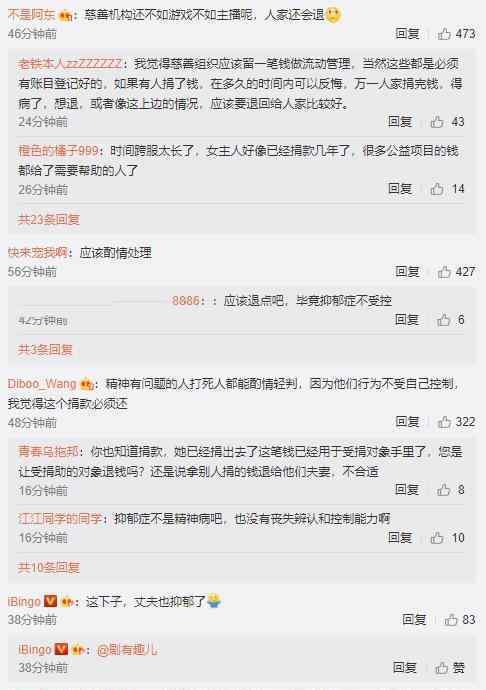Image resolution: width=486 pixels, height=690 pixels.
Task: Expand 共10条回复 replies
Action: click(48, 567)
